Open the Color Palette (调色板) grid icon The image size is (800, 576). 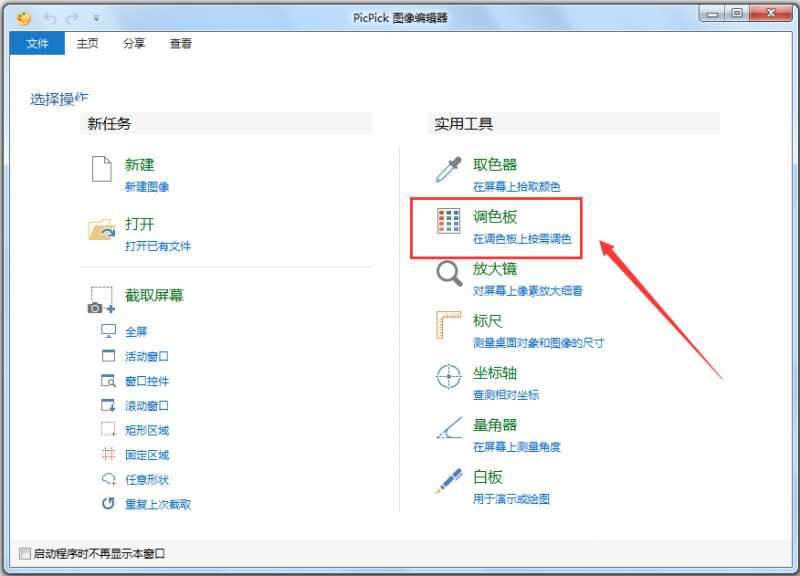click(449, 222)
